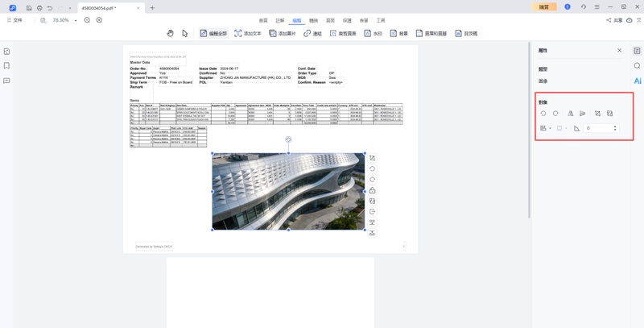Click the 添加文本 add text tool

248,33
